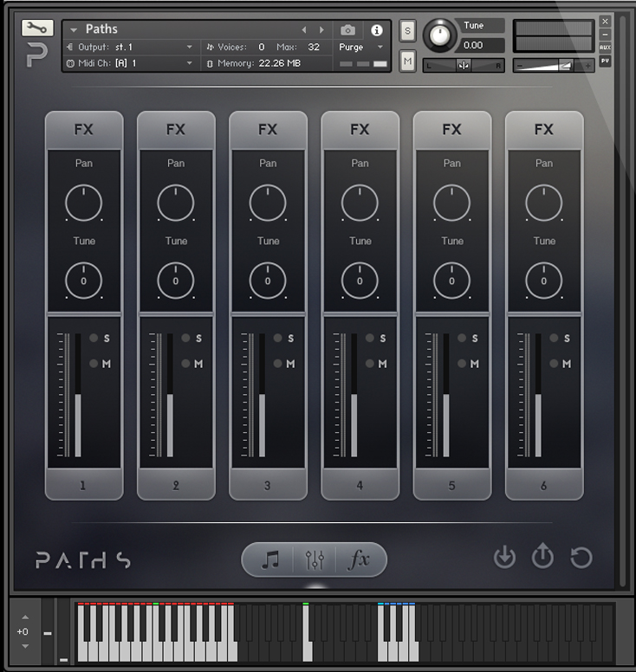
Task: Take a snapshot with the camera icon
Action: pos(347,29)
